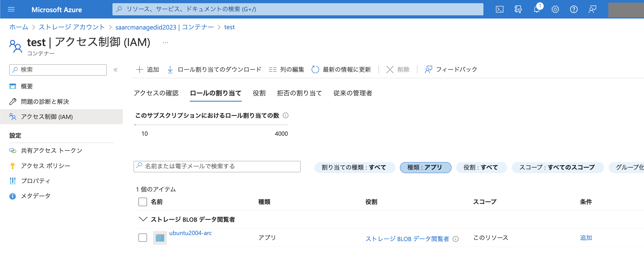644x253 pixels.
Task: Go to ホーム in the breadcrumb
Action: pyautogui.click(x=19, y=27)
